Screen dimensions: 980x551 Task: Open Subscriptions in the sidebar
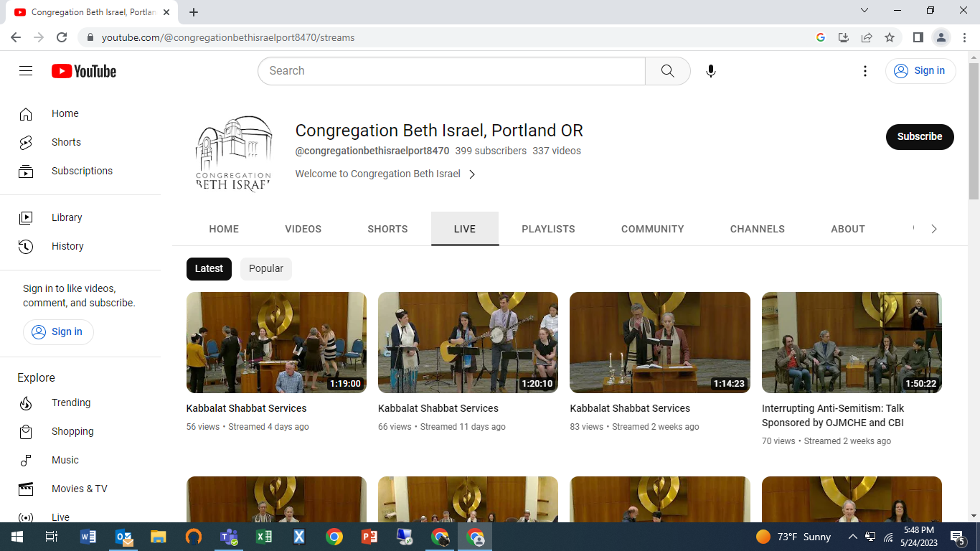click(80, 171)
